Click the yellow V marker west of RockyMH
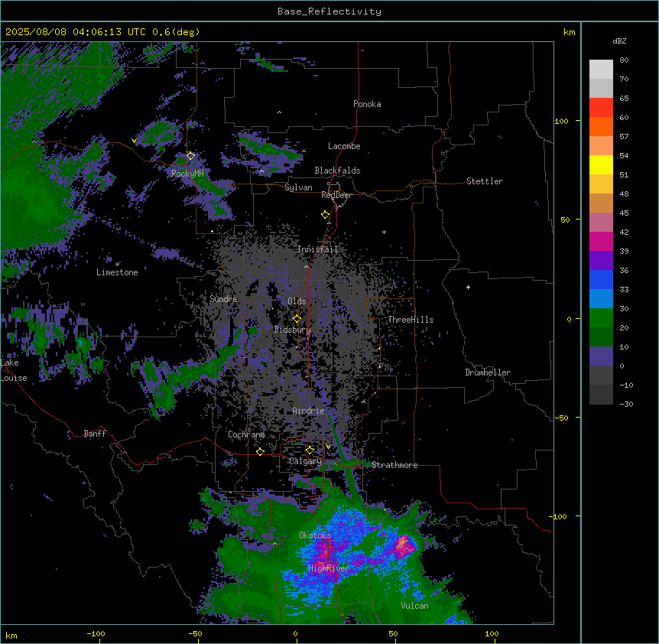This screenshot has width=659, height=644. click(134, 141)
